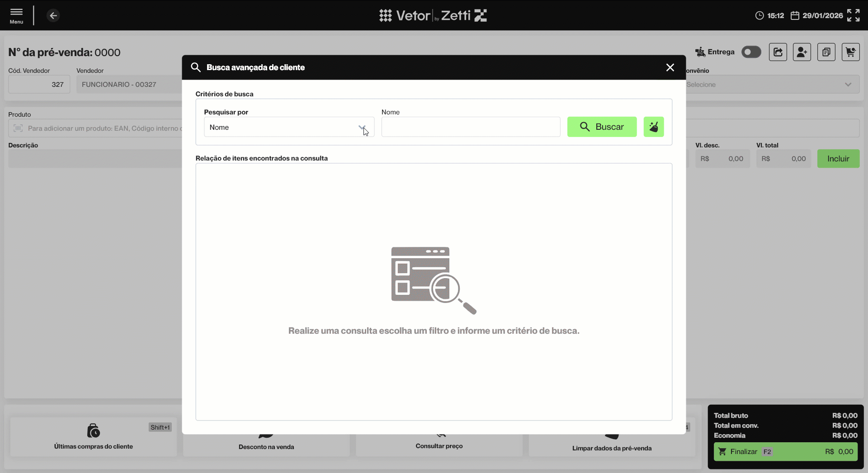Click the add customer icon button

pyautogui.click(x=802, y=52)
